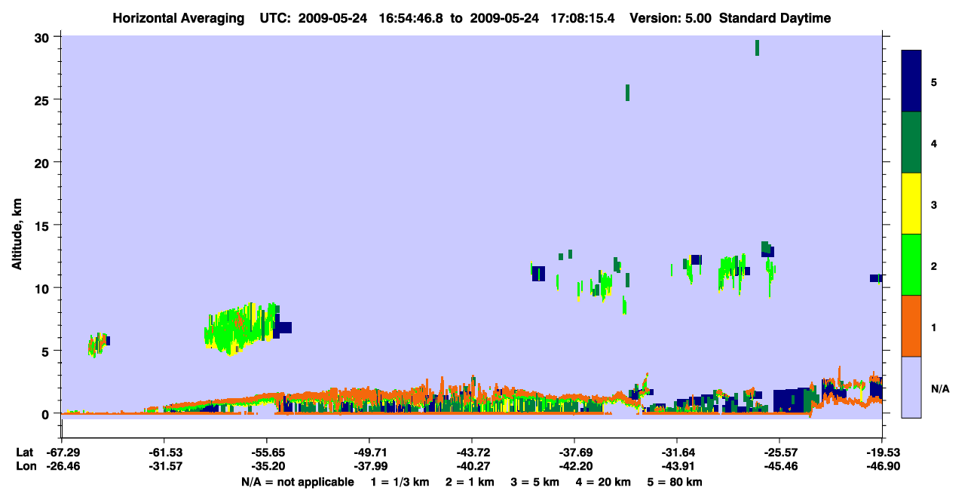Click 'Standard Daytime' in the title
980x503 pixels.
(x=775, y=19)
